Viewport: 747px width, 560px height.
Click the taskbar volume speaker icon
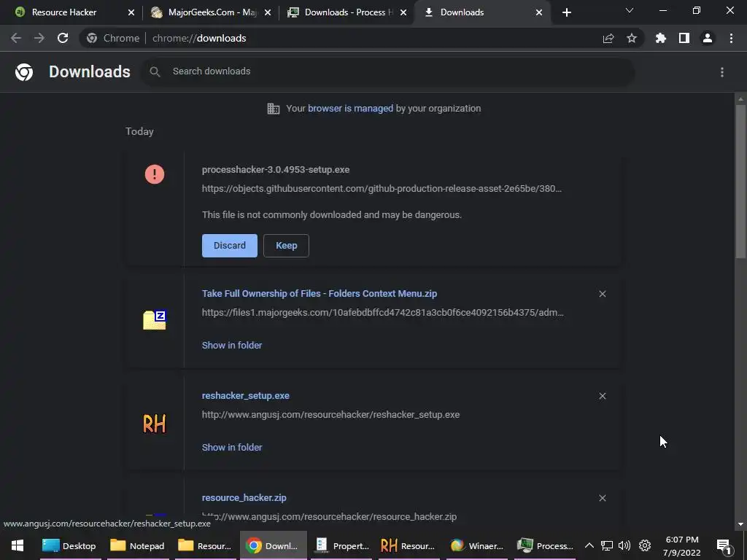pyautogui.click(x=624, y=545)
